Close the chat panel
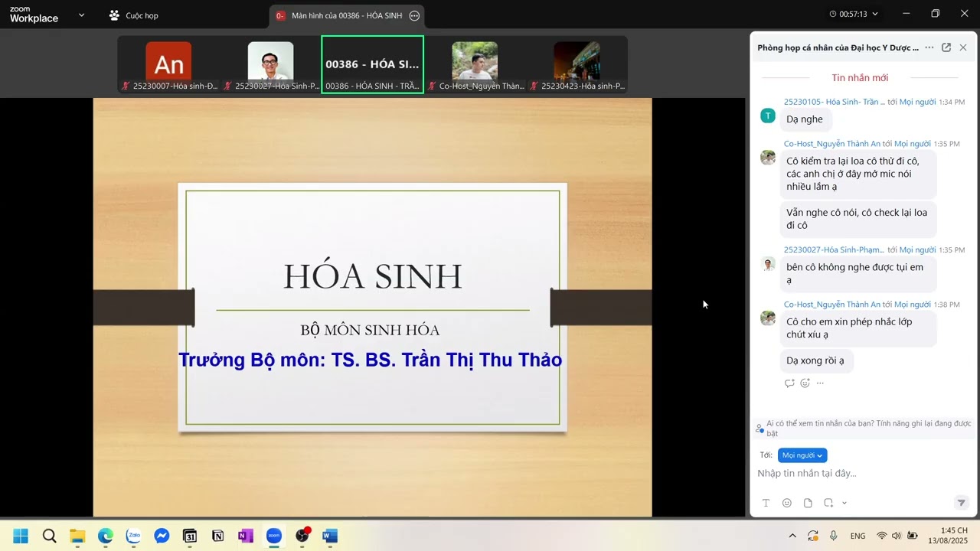The image size is (980, 551). click(963, 47)
